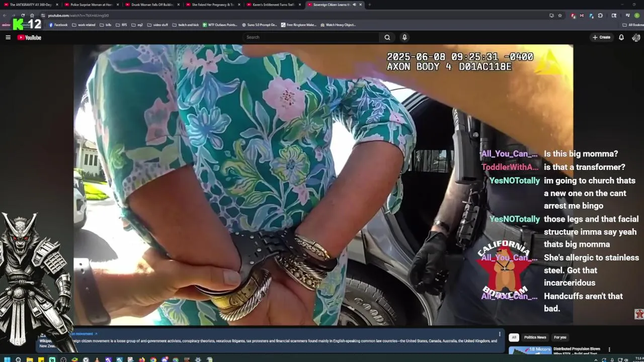The image size is (644, 362).
Task: Switch to 'The ANTIGRAVITY A1 360-Deg' tab
Action: pyautogui.click(x=30, y=5)
